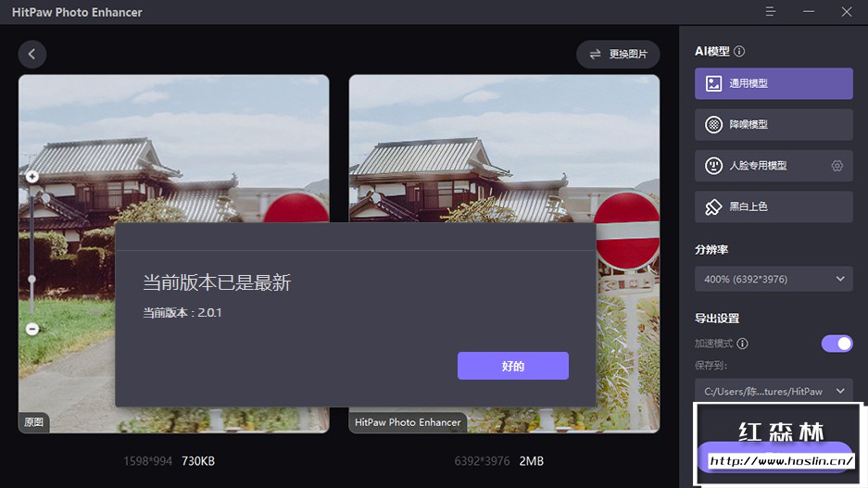Viewport: 868px width, 488px height.
Task: Click the 6392*3976 output size label
Action: pyautogui.click(x=482, y=461)
